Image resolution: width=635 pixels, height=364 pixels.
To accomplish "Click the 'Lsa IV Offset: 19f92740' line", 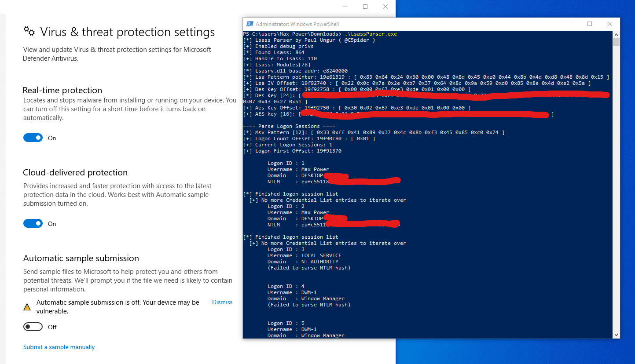I will click(x=417, y=83).
